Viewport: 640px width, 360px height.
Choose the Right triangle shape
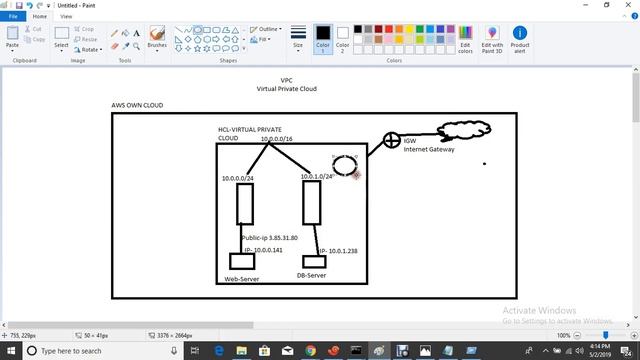(x=179, y=40)
